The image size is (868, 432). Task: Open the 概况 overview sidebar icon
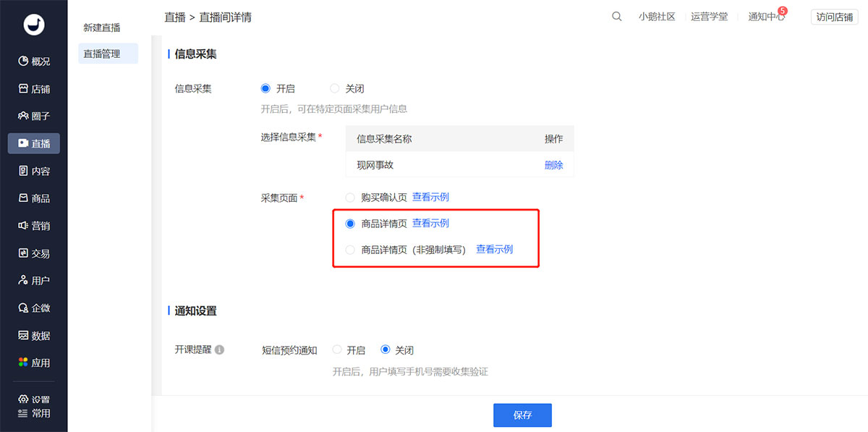pos(23,62)
